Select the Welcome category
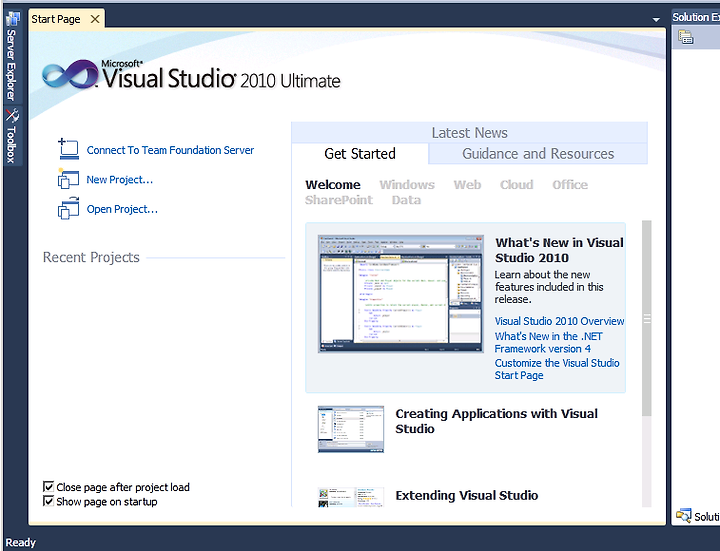The image size is (720, 551). pos(333,185)
